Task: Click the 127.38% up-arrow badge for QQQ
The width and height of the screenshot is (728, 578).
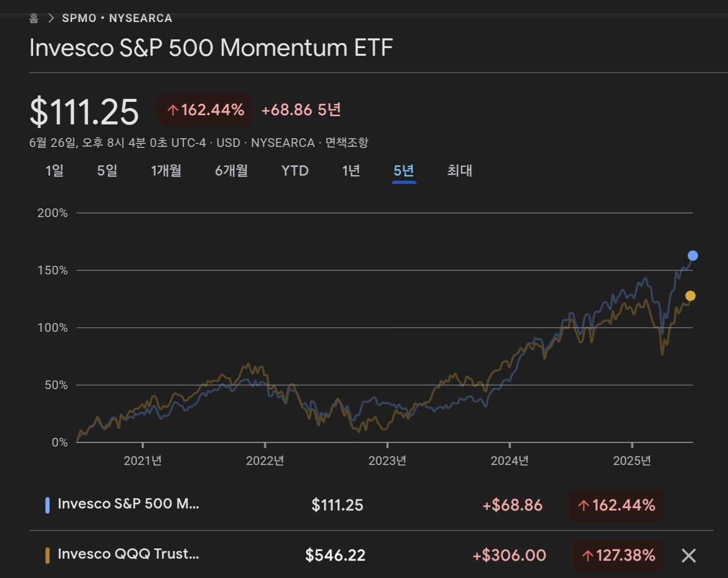Action: pos(617,555)
